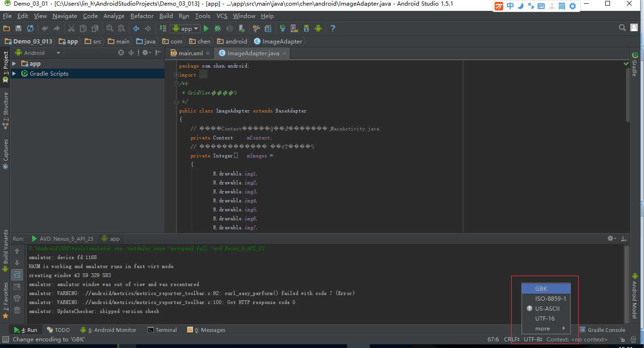Open the VCS menu
The image size is (644, 348).
(222, 16)
